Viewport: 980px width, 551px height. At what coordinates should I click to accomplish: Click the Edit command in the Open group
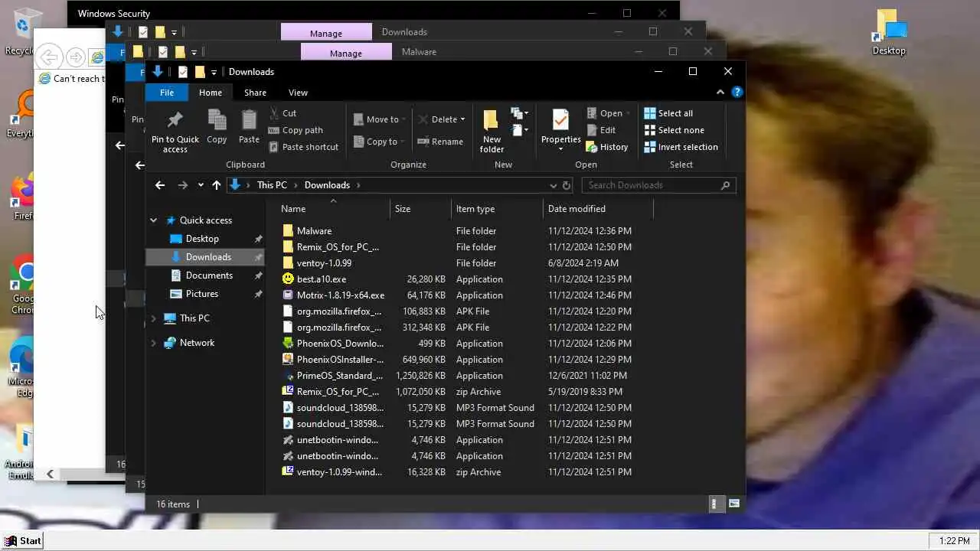[601, 130]
